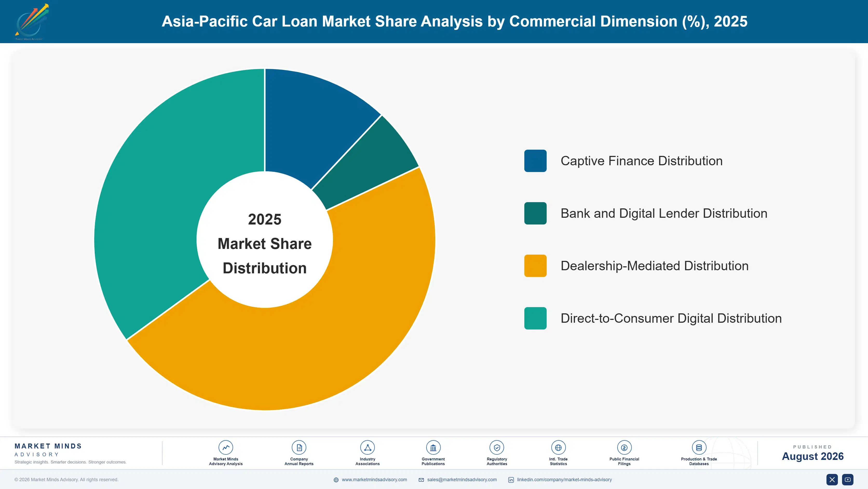The height and width of the screenshot is (489, 868).
Task: Click the Industry Associations icon
Action: [367, 447]
